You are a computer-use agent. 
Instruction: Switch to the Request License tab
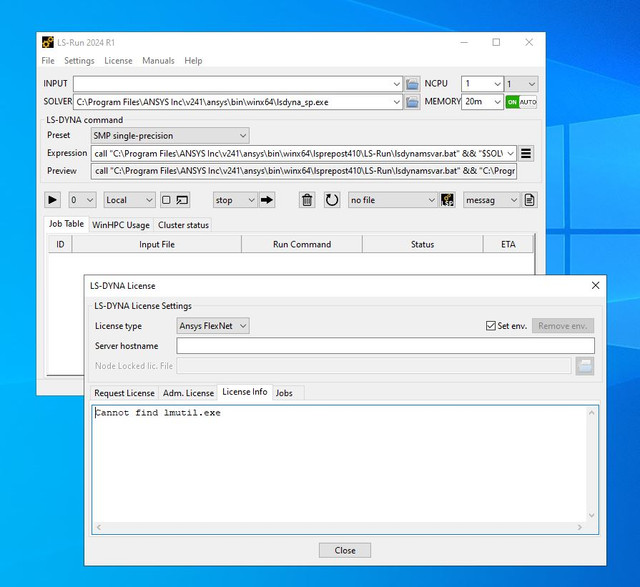(124, 393)
